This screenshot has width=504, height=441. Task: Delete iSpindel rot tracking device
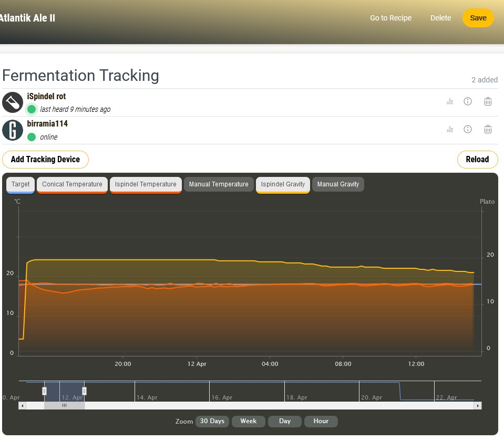click(488, 101)
